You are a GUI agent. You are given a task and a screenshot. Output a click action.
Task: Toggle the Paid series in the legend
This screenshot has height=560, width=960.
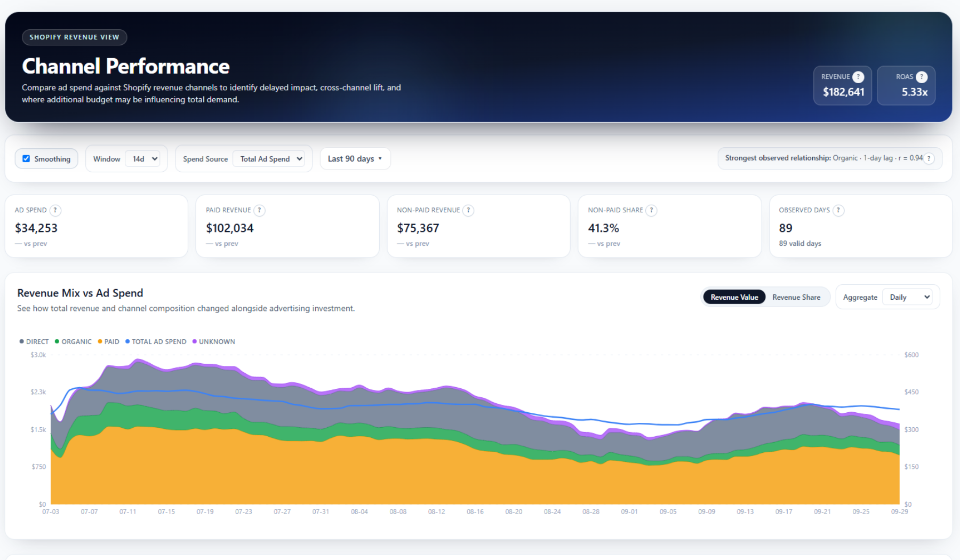(x=108, y=341)
